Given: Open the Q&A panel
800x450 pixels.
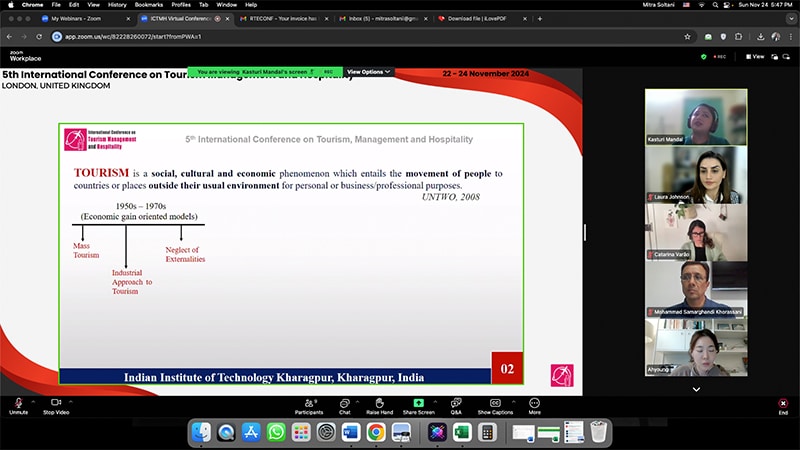Looking at the screenshot, I should [x=456, y=403].
